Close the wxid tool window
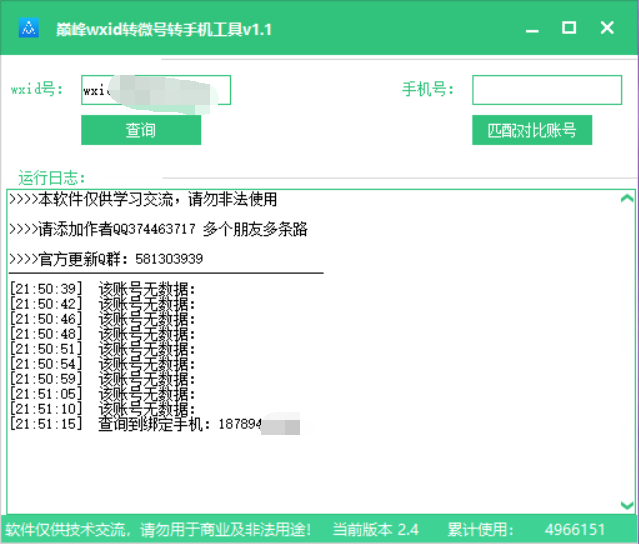639x544 pixels. (x=606, y=28)
